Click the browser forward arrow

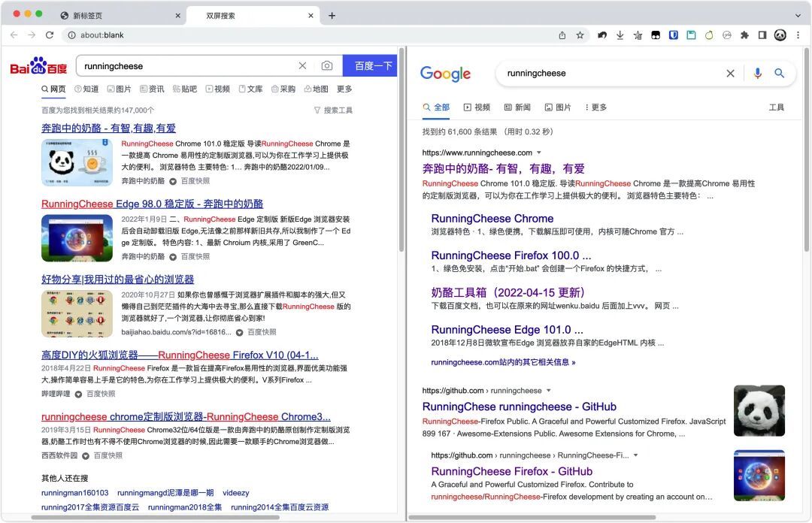coord(32,35)
